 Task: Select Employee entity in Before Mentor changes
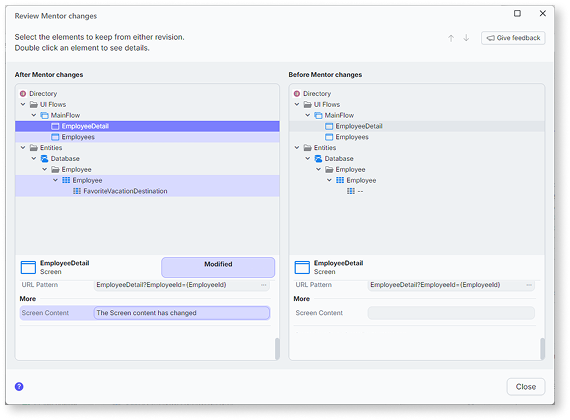point(417,180)
